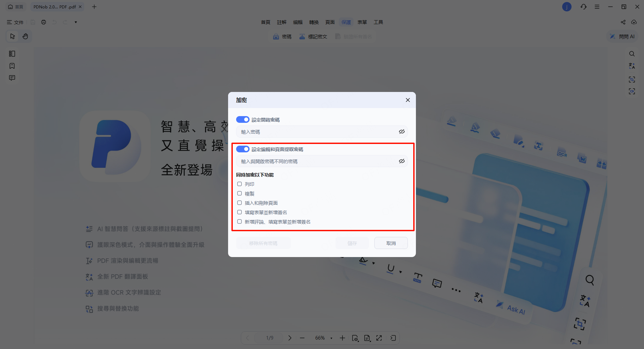Click the 取消 button in dialog

(391, 243)
